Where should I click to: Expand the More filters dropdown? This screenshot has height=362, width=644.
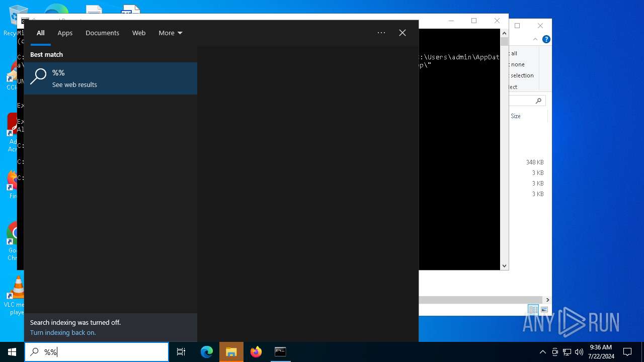pyautogui.click(x=171, y=33)
